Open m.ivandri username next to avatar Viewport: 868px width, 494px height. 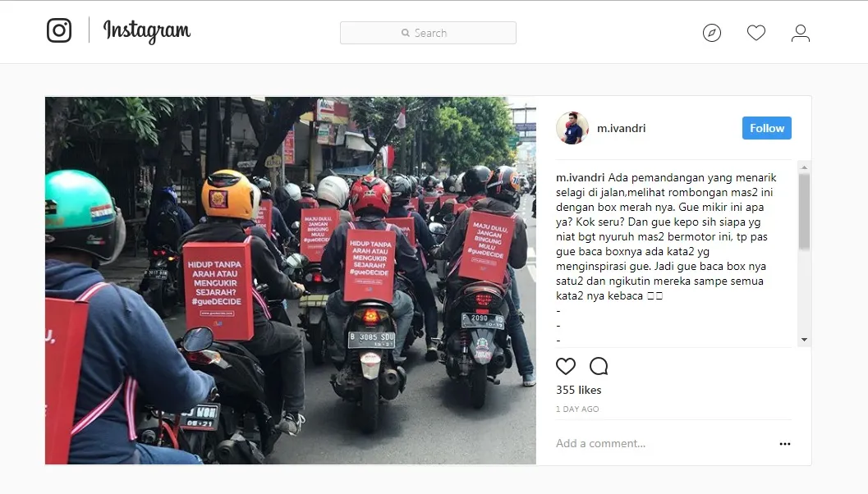coord(621,128)
